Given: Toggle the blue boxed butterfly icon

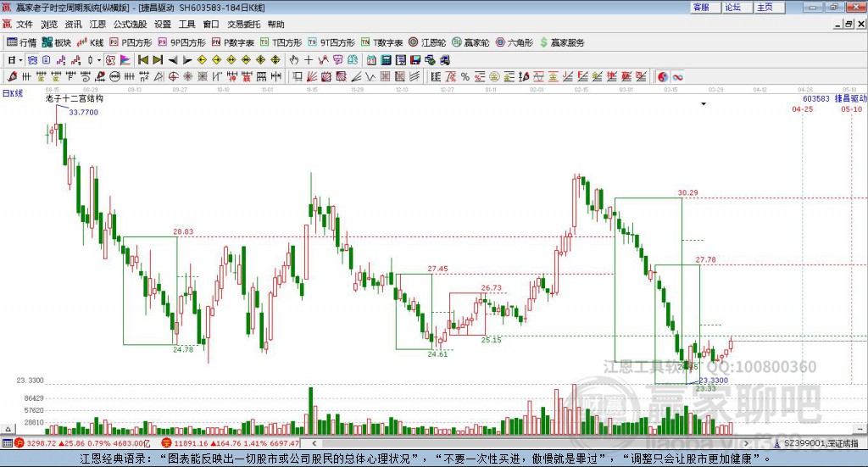Looking at the screenshot, I should point(32,60).
